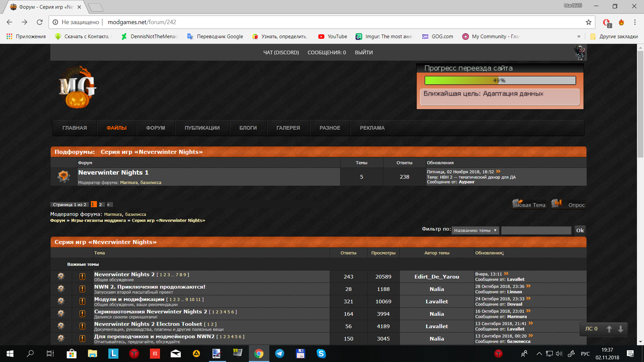This screenshot has width=644, height=362.
Task: Open the site info icon beside Не защищено
Action: point(55,22)
